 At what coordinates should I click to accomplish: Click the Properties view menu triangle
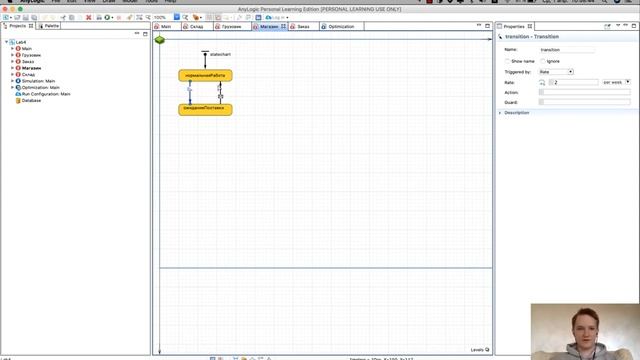click(618, 26)
